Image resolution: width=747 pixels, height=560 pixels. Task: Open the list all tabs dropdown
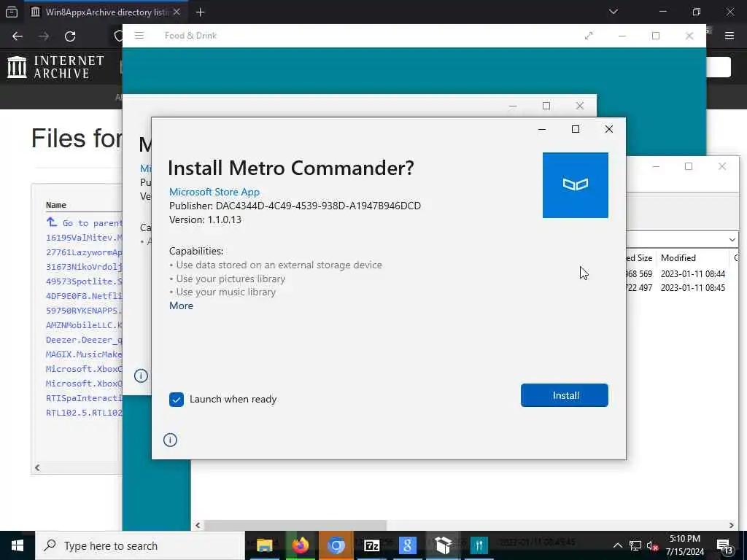tap(613, 12)
